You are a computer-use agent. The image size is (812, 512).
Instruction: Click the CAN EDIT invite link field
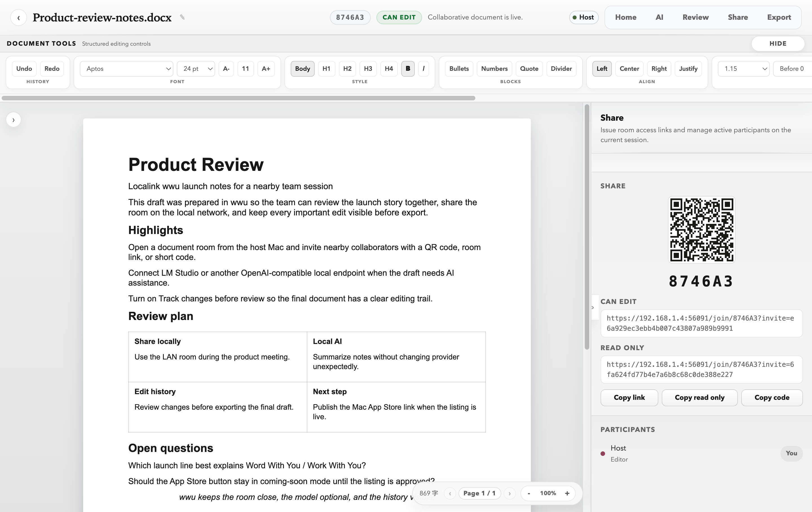tap(701, 323)
